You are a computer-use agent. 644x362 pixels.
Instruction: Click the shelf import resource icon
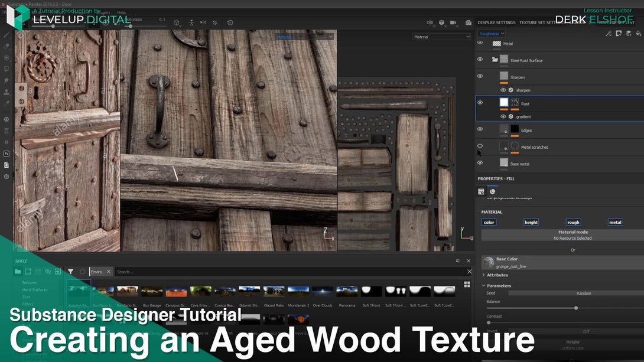[58, 272]
